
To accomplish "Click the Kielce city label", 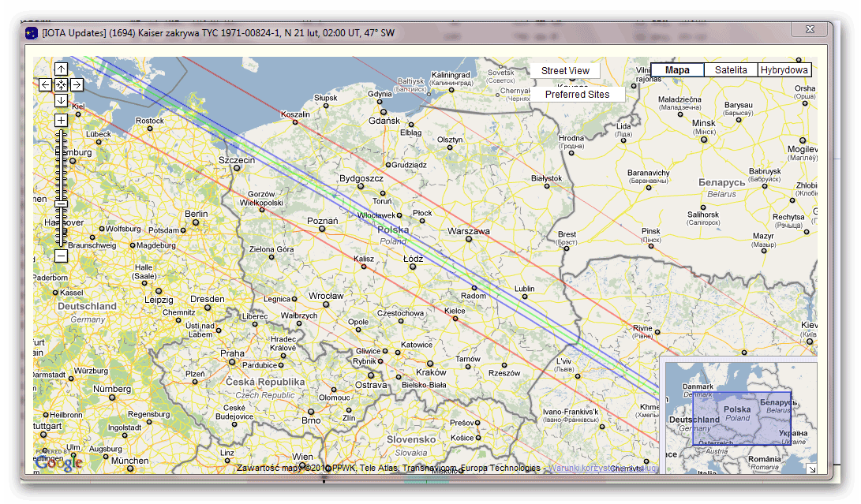I will tap(455, 311).
